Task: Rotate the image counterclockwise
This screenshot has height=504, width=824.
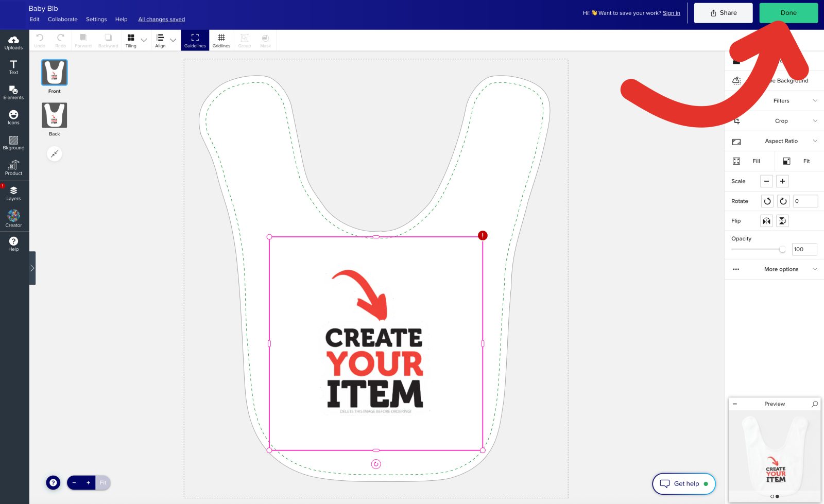Action: point(767,201)
